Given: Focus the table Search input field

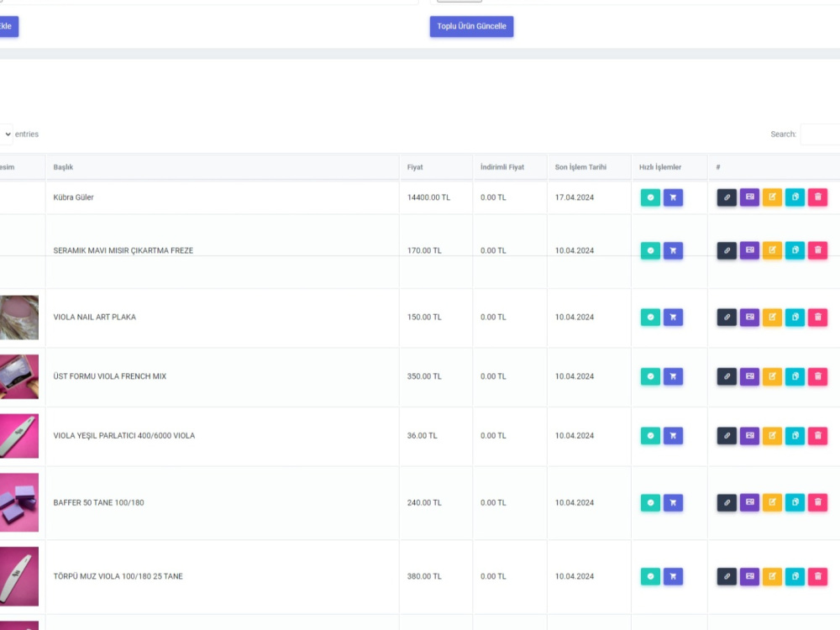Looking at the screenshot, I should pyautogui.click(x=820, y=134).
